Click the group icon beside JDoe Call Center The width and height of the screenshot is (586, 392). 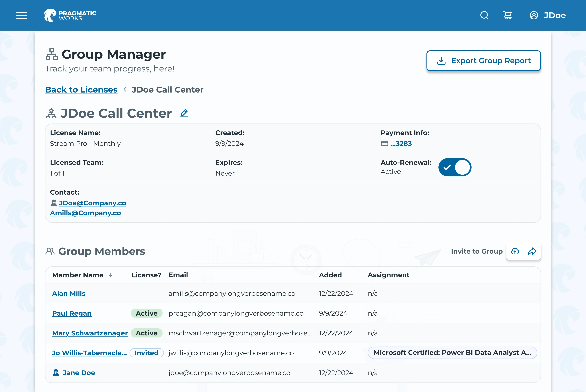point(51,113)
